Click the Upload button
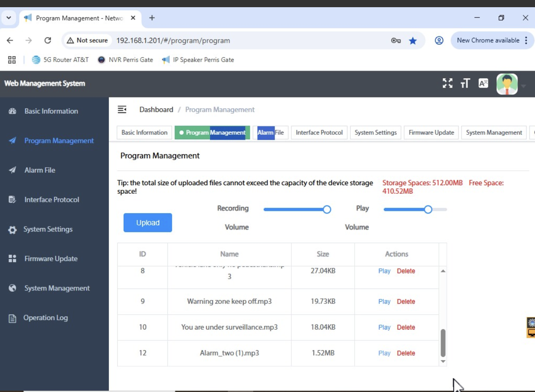This screenshot has height=392, width=535. 148,223
